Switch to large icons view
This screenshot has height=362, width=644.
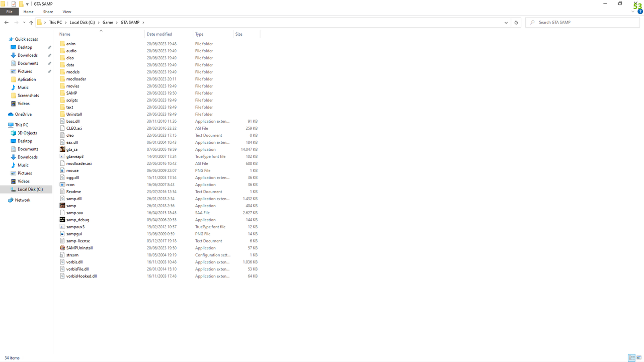point(639,358)
